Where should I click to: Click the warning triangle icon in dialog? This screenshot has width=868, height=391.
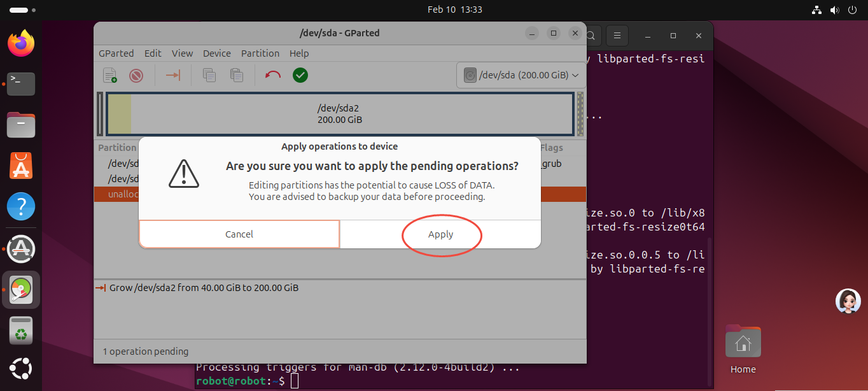(184, 174)
